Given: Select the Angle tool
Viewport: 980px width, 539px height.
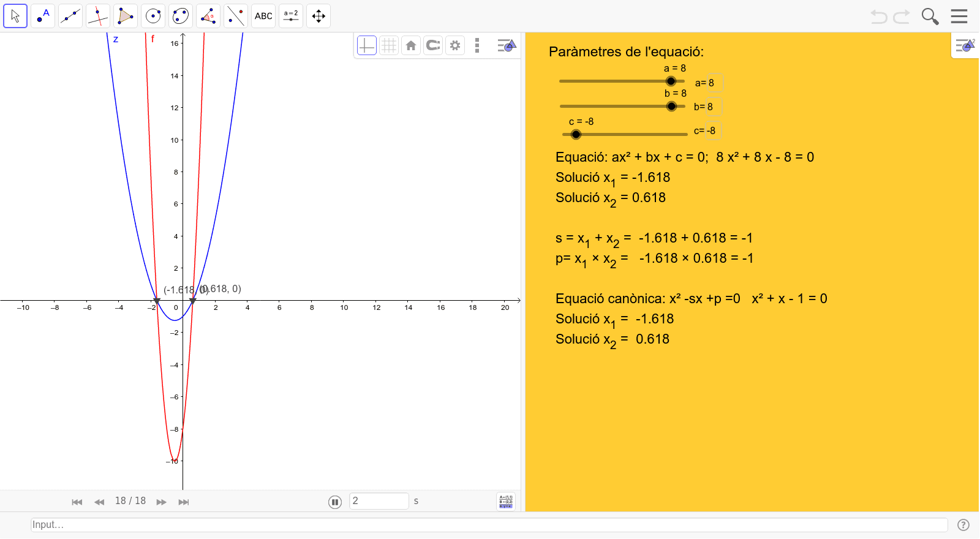Looking at the screenshot, I should pos(208,16).
